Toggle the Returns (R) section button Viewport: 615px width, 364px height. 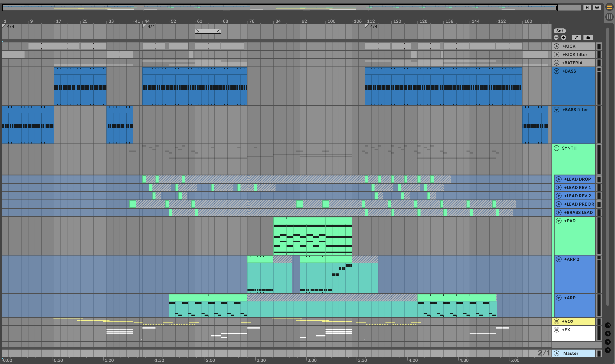pos(608,334)
